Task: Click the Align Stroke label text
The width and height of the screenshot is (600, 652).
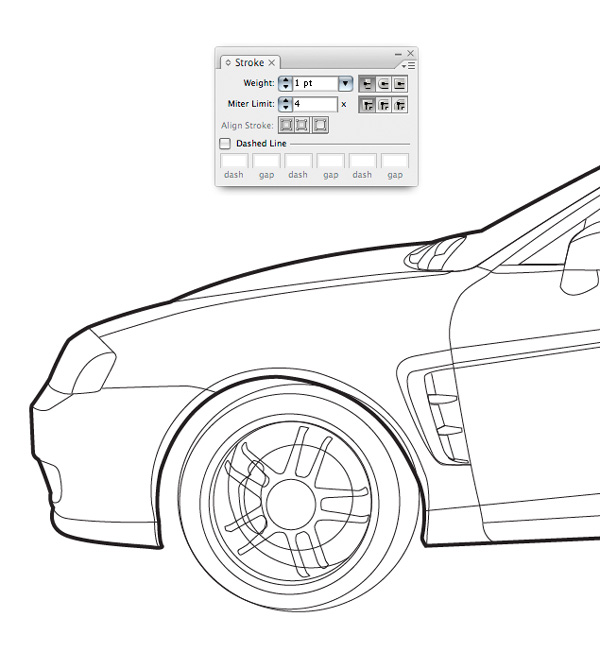Action: (x=247, y=125)
